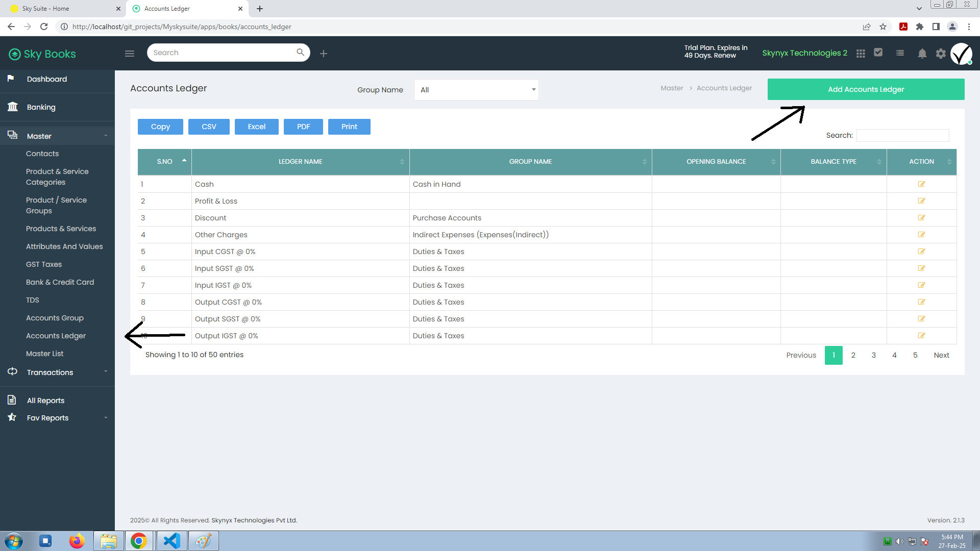Edit the Input IGST @ 0% ledger
The image size is (980, 551).
tap(921, 285)
